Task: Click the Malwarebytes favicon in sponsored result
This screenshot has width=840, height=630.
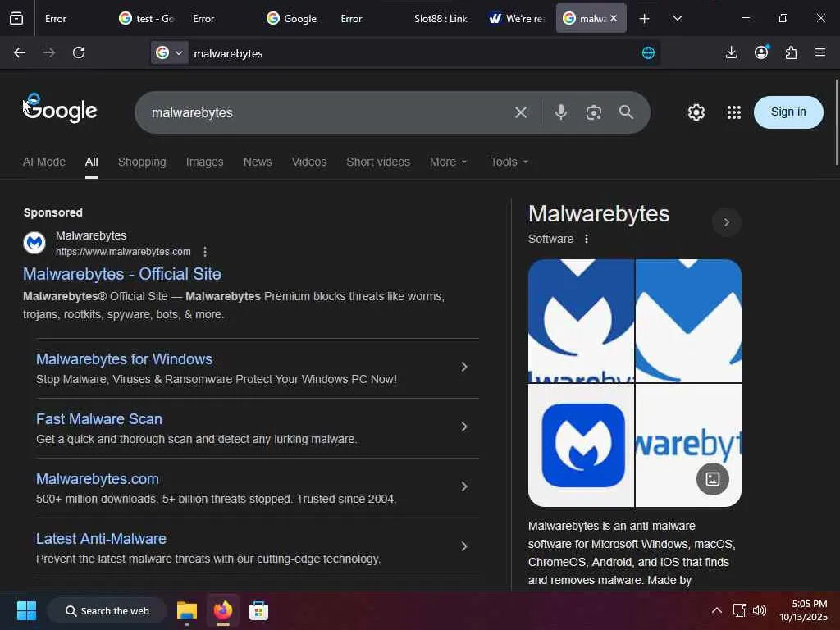Action: [34, 243]
